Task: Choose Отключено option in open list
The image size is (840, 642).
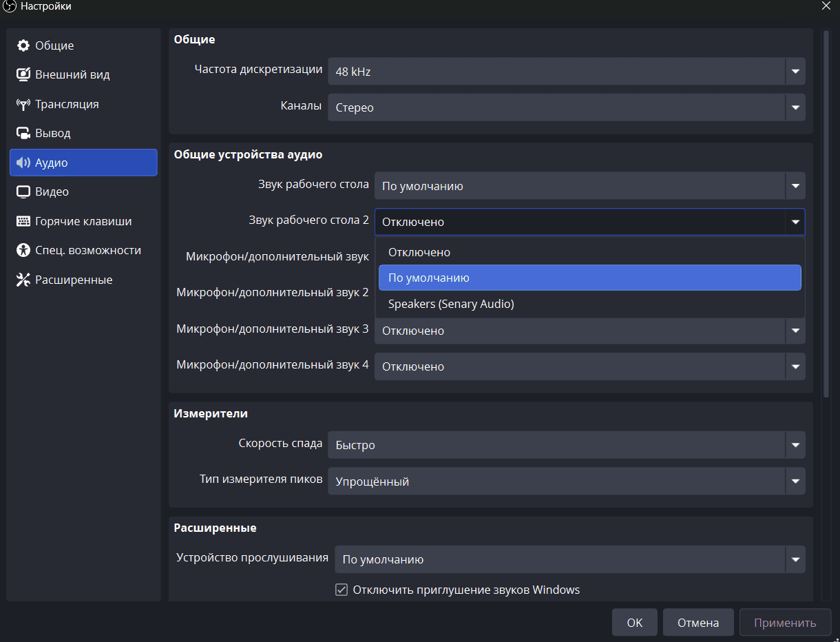Action: (x=419, y=252)
